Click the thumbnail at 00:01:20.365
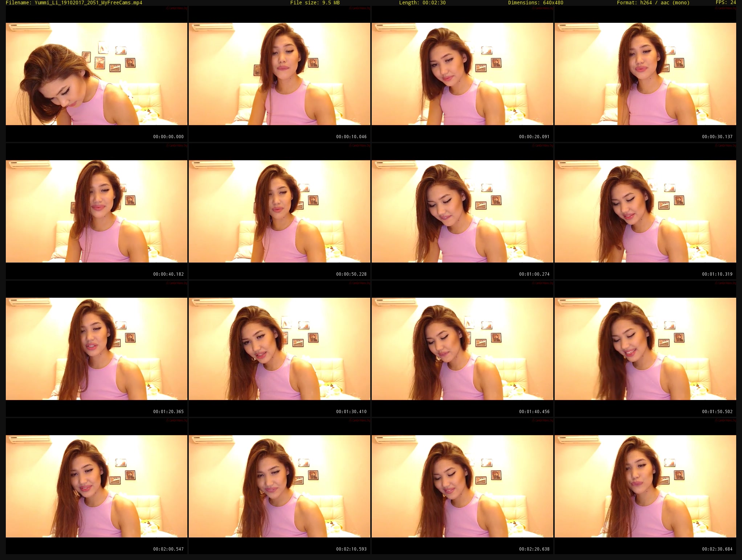 (97, 349)
